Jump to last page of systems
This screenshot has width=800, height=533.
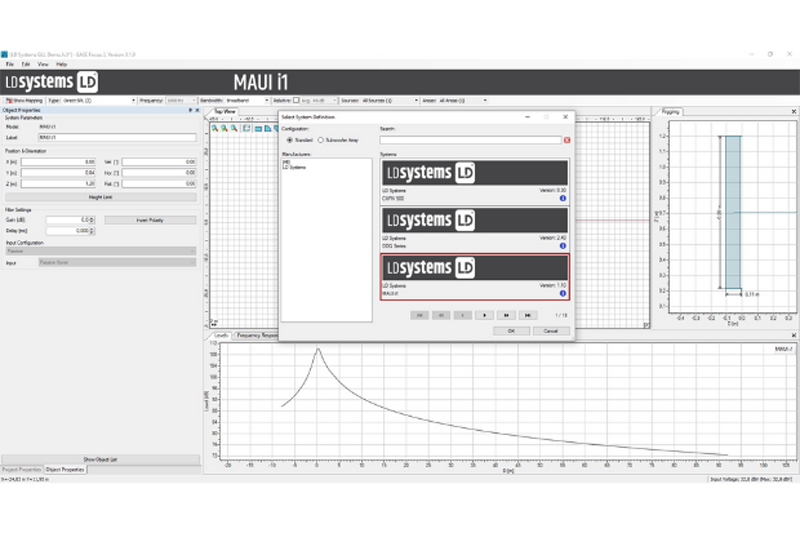coord(528,314)
